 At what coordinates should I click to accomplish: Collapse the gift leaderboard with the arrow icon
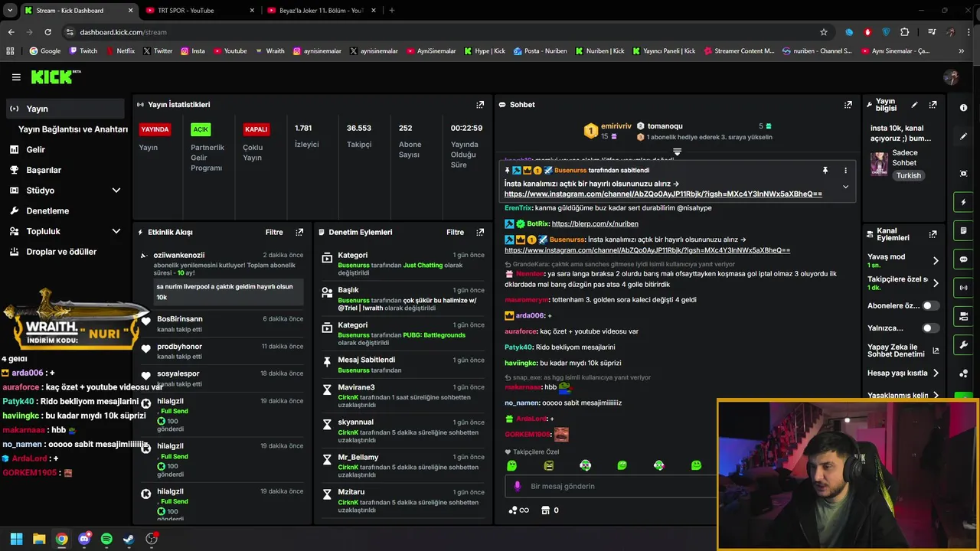point(677,152)
